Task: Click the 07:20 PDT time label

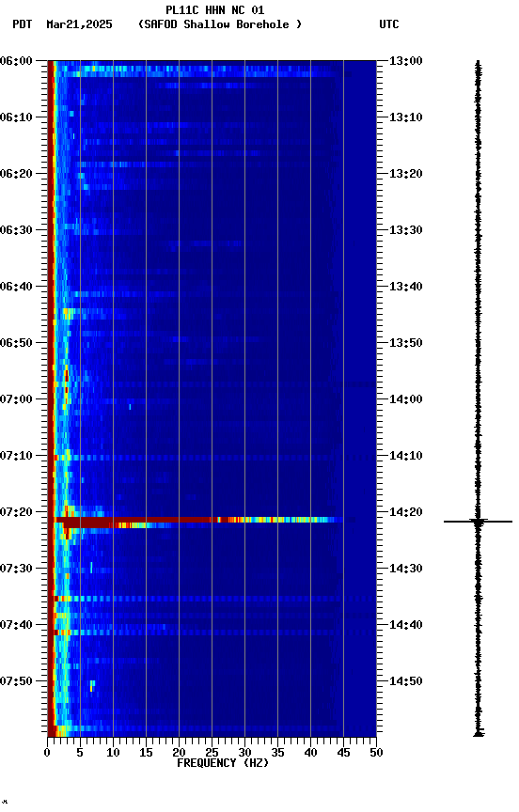Action: pos(16,512)
